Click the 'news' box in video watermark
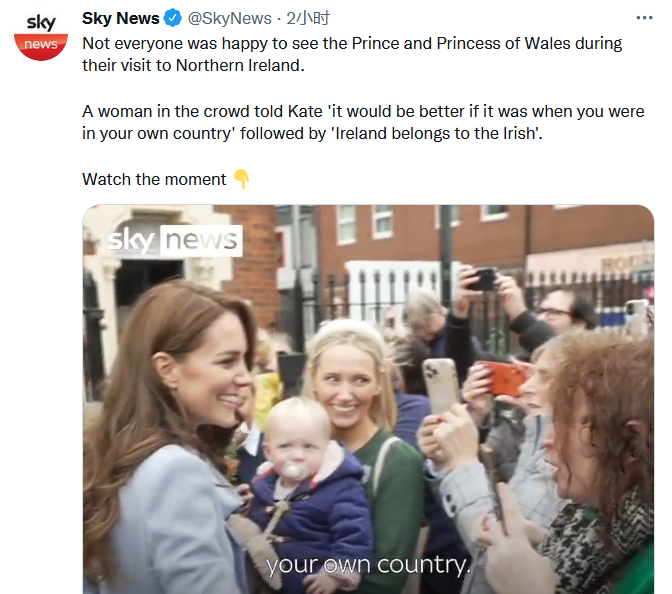The height and width of the screenshot is (594, 672). click(200, 240)
